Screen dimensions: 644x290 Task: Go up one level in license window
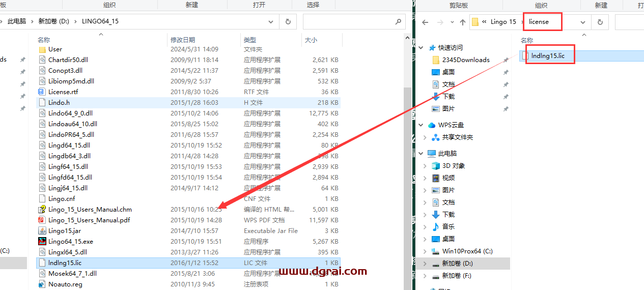click(462, 22)
